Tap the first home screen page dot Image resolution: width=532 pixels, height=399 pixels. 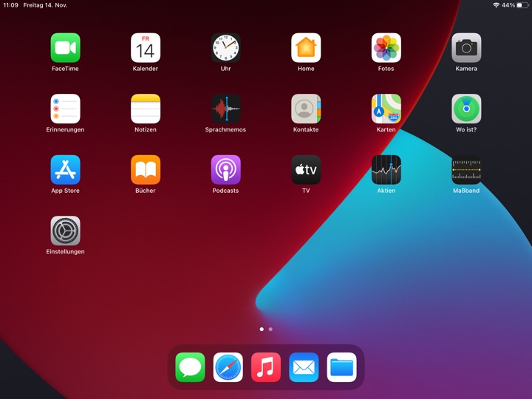point(262,329)
